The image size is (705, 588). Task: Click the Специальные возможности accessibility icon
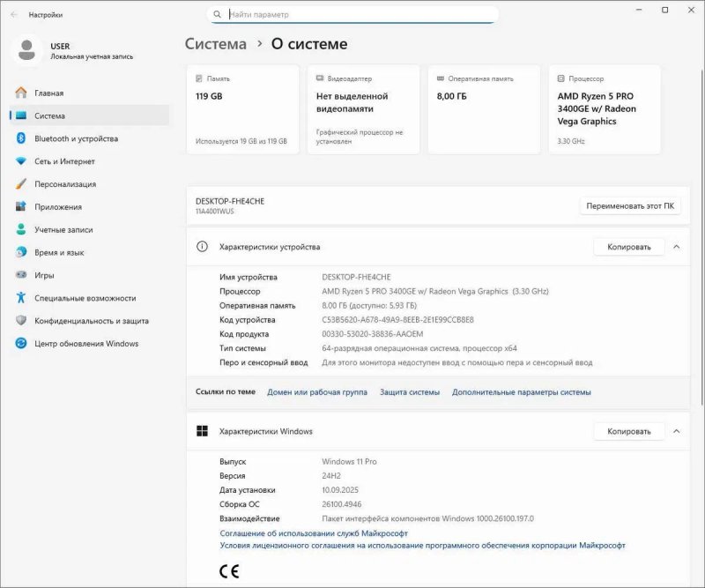[21, 297]
